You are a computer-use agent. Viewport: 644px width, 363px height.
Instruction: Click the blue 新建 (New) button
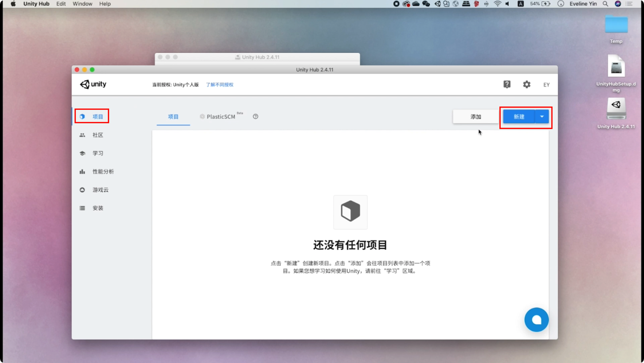click(519, 117)
